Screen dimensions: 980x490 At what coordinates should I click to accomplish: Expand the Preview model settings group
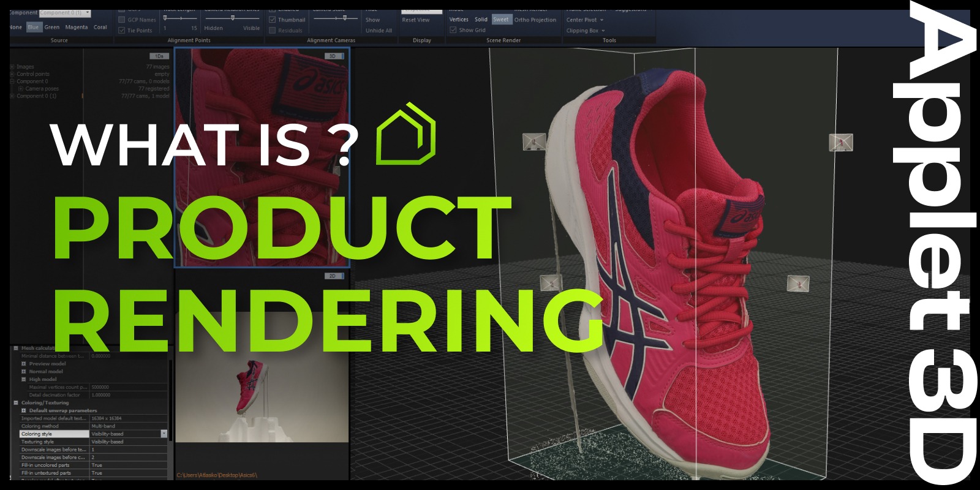point(24,364)
